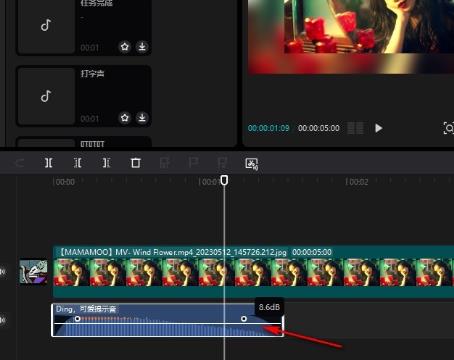Click the 打字声 sound effect title
454x360 pixels.
click(x=92, y=73)
